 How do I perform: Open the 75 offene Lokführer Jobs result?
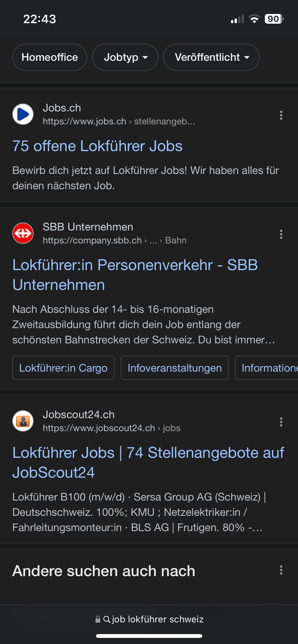point(97,146)
